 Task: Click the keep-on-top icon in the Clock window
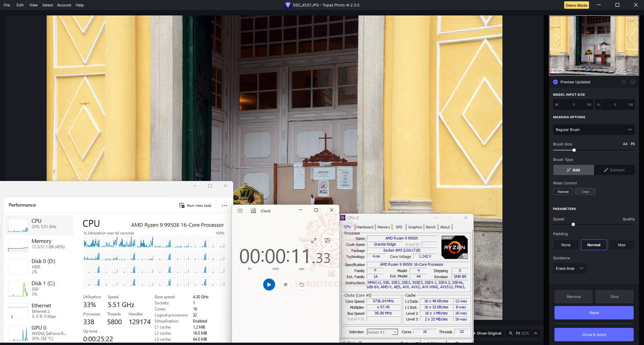click(327, 241)
